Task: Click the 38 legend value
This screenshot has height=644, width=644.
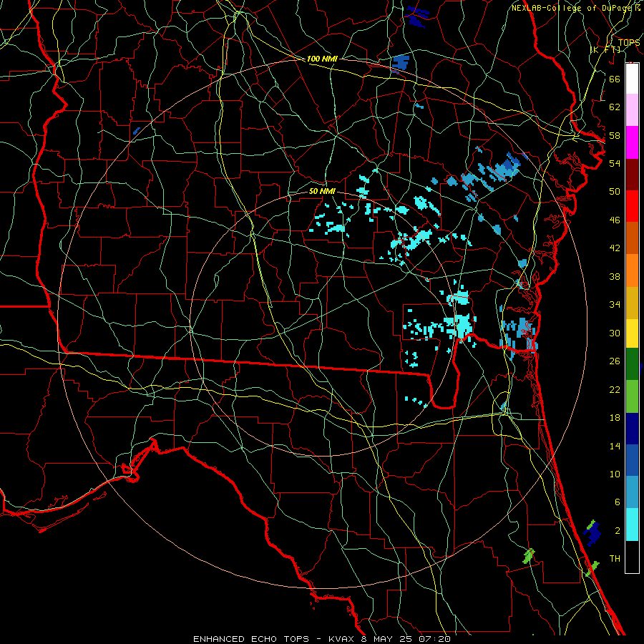Action: (x=615, y=276)
